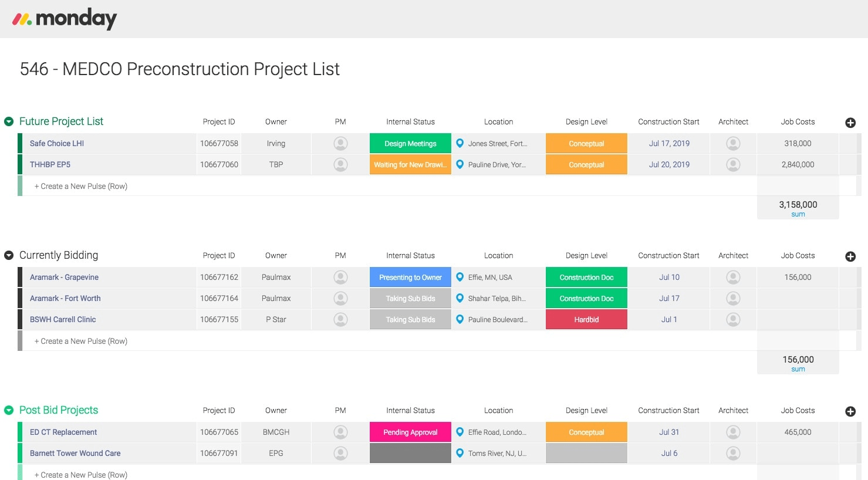The height and width of the screenshot is (480, 868).
Task: Change the Presenting to Owner status
Action: (x=410, y=277)
